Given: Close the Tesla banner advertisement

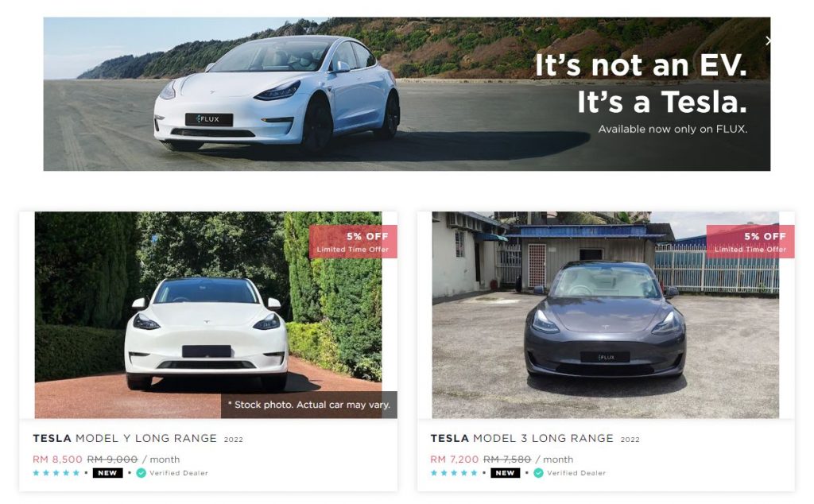Looking at the screenshot, I should tap(767, 41).
